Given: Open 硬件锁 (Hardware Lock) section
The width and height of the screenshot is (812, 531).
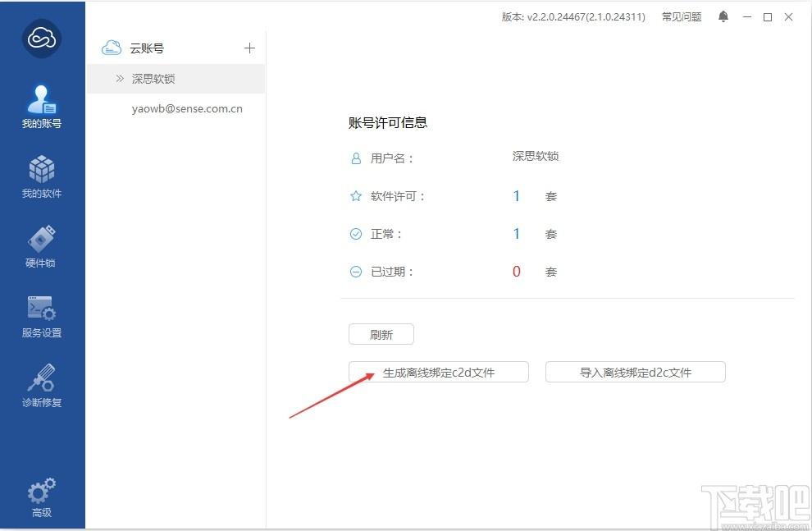Looking at the screenshot, I should (42, 246).
